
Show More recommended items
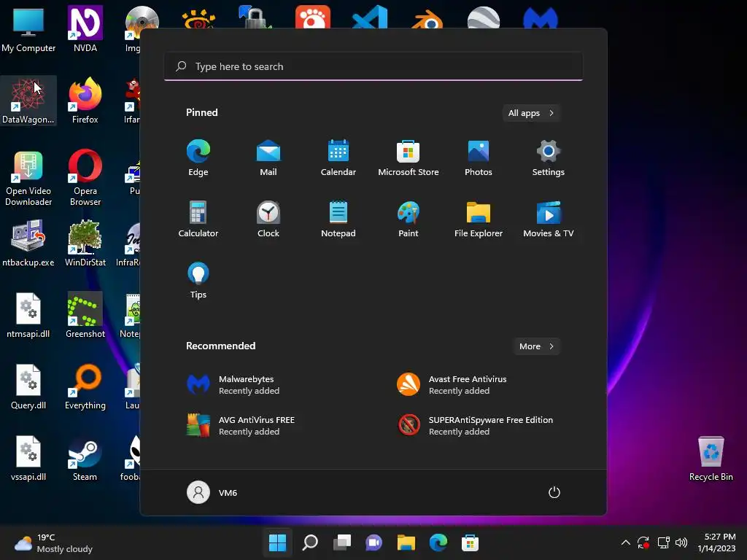(x=536, y=346)
